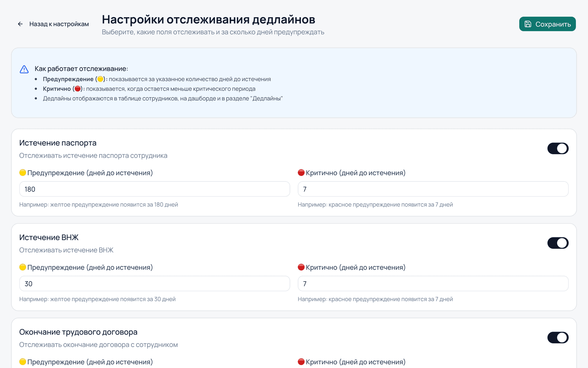Click yellow circle next to passport Предупреждение label
The width and height of the screenshot is (588, 368).
(x=23, y=173)
